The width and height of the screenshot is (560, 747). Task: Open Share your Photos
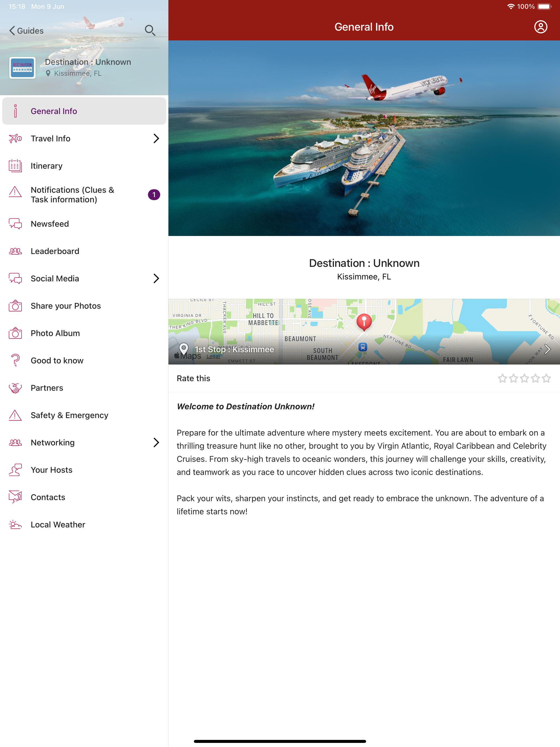tap(65, 306)
